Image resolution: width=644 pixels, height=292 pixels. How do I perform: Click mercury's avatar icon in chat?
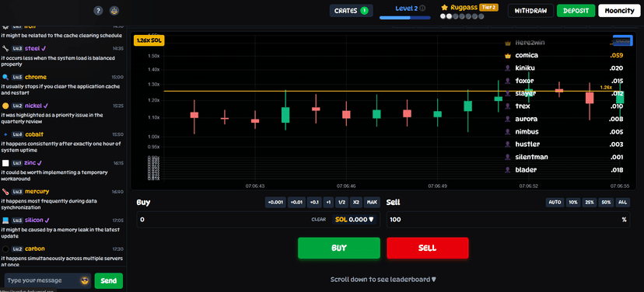click(5, 192)
